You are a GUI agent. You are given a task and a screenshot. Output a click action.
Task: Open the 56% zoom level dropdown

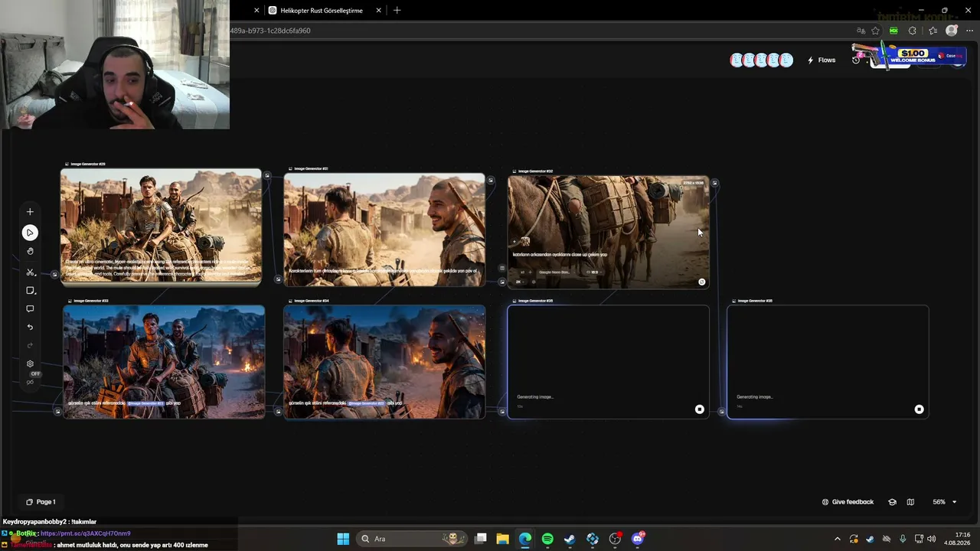point(944,502)
